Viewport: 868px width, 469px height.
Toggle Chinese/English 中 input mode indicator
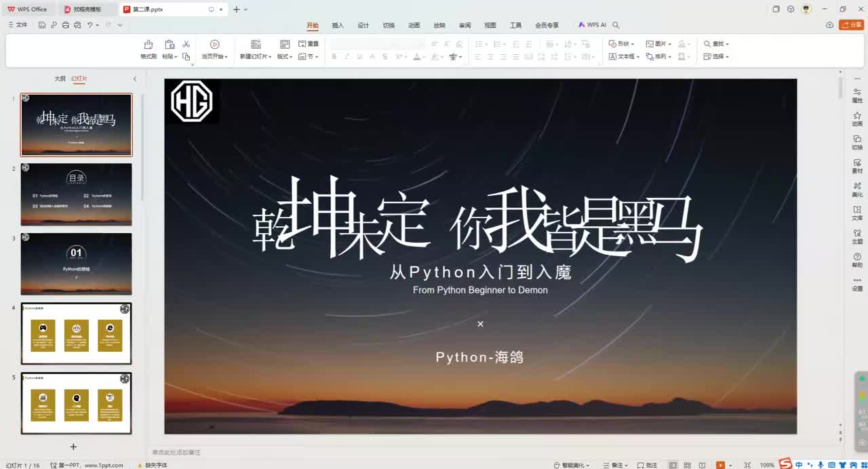coord(800,464)
